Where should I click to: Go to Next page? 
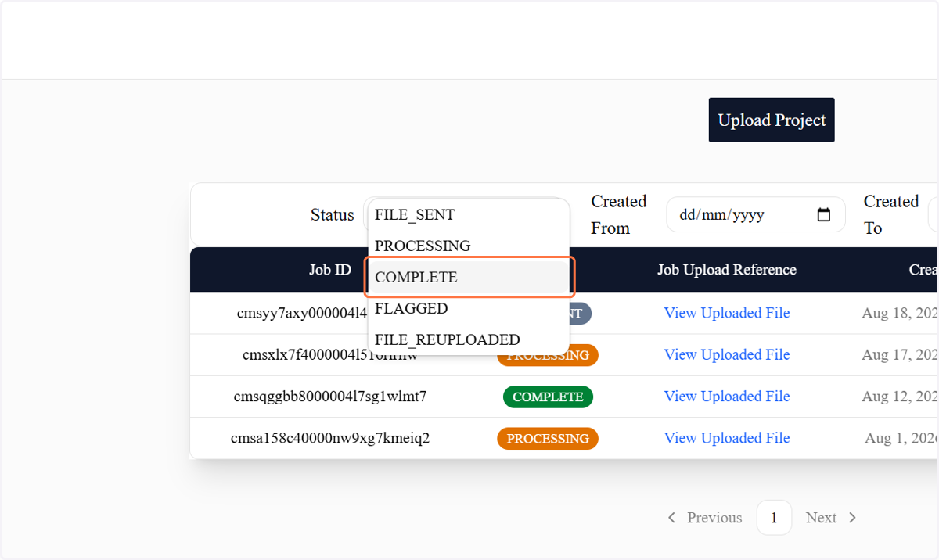click(831, 518)
